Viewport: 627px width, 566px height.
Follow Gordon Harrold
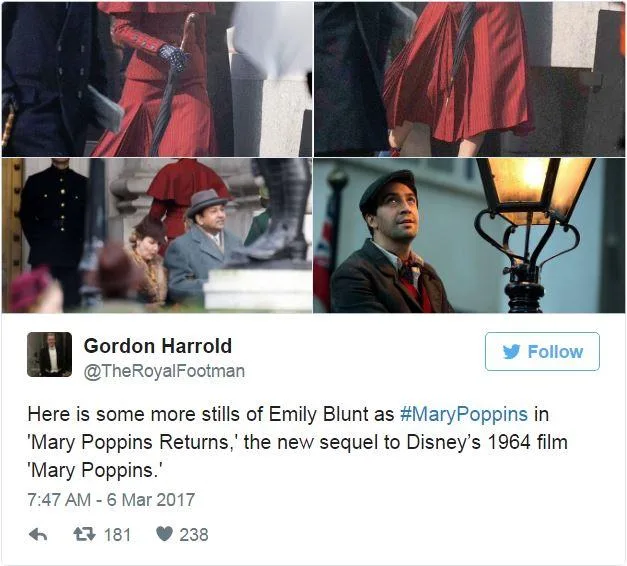[x=542, y=351]
